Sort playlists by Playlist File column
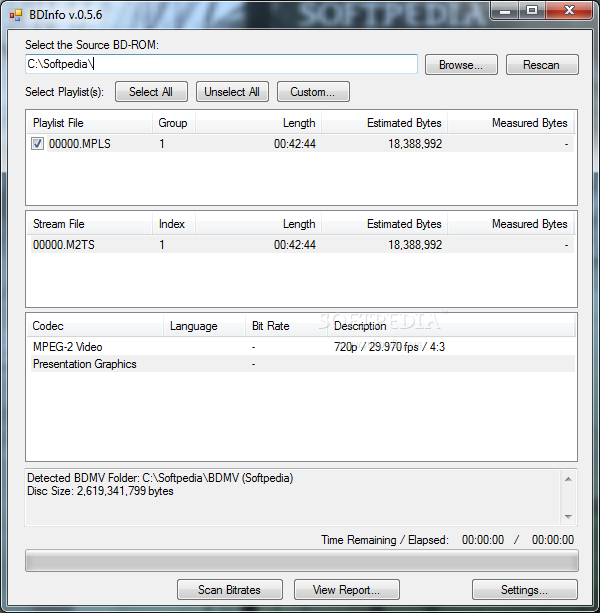600x613 pixels. pyautogui.click(x=90, y=123)
